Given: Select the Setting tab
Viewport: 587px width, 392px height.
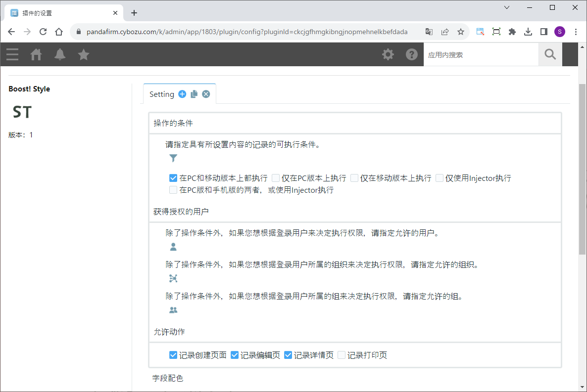Looking at the screenshot, I should 162,94.
